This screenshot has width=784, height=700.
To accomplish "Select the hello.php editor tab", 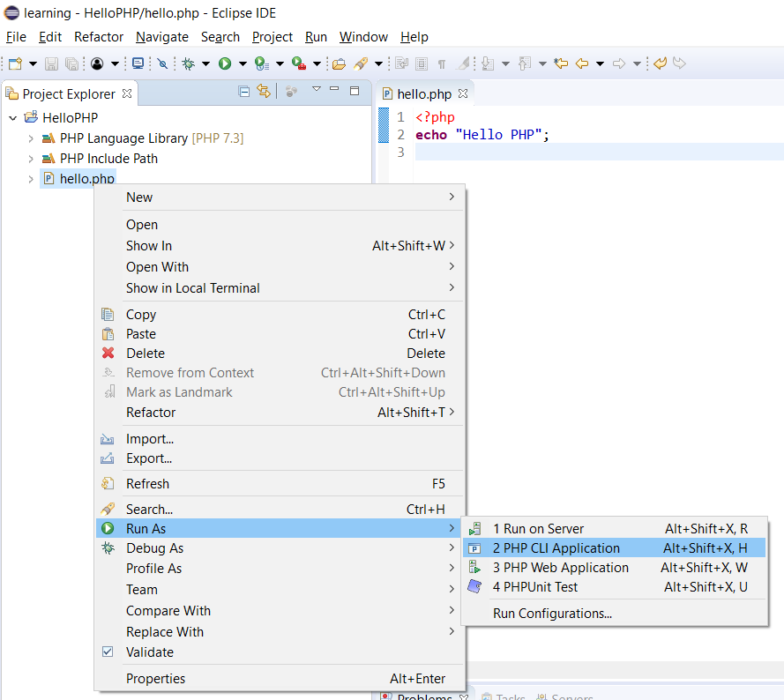I will (x=424, y=94).
